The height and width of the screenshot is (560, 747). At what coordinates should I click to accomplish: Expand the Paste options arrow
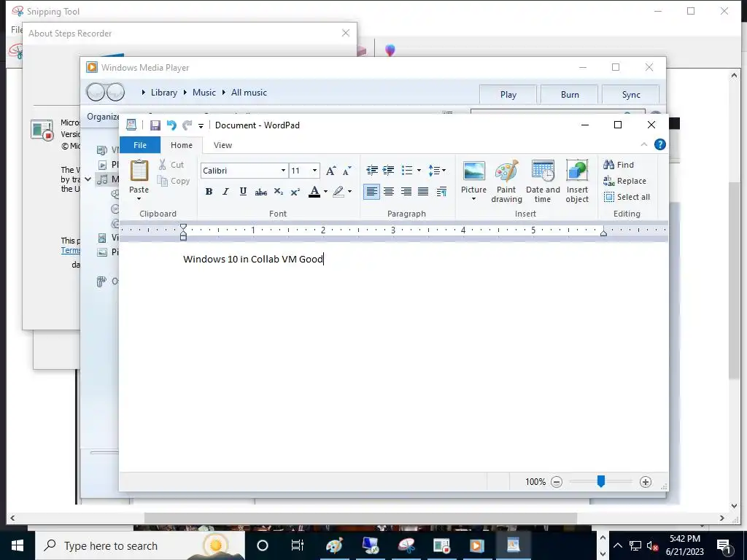tap(139, 198)
